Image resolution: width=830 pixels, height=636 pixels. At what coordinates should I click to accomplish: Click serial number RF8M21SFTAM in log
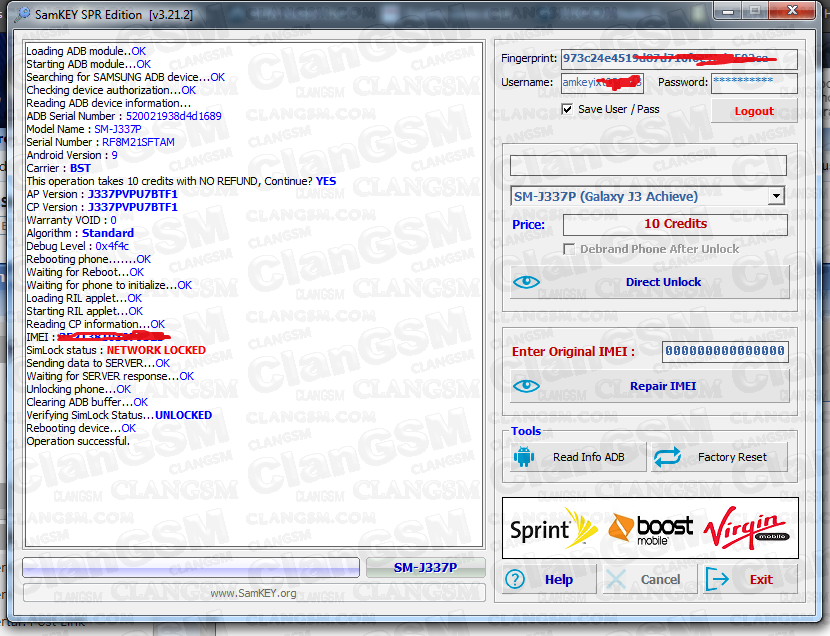point(138,142)
